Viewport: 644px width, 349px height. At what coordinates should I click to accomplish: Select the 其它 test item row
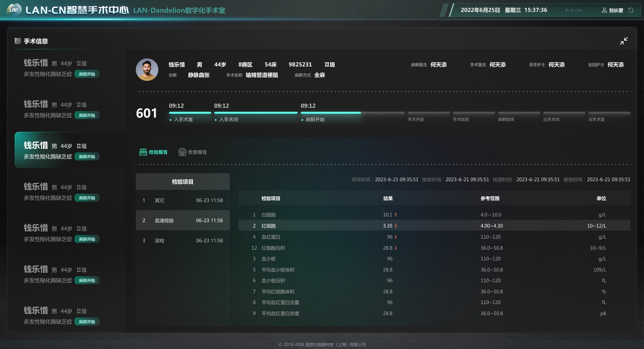183,200
